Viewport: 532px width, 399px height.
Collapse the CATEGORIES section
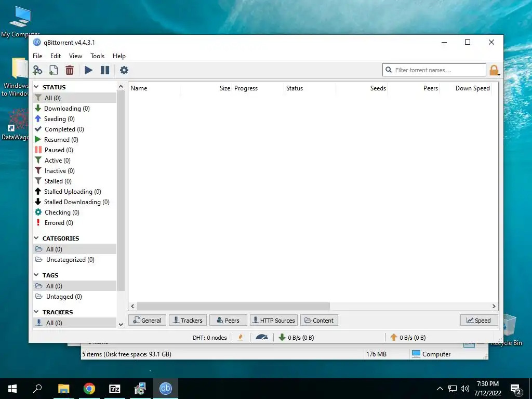tap(36, 238)
